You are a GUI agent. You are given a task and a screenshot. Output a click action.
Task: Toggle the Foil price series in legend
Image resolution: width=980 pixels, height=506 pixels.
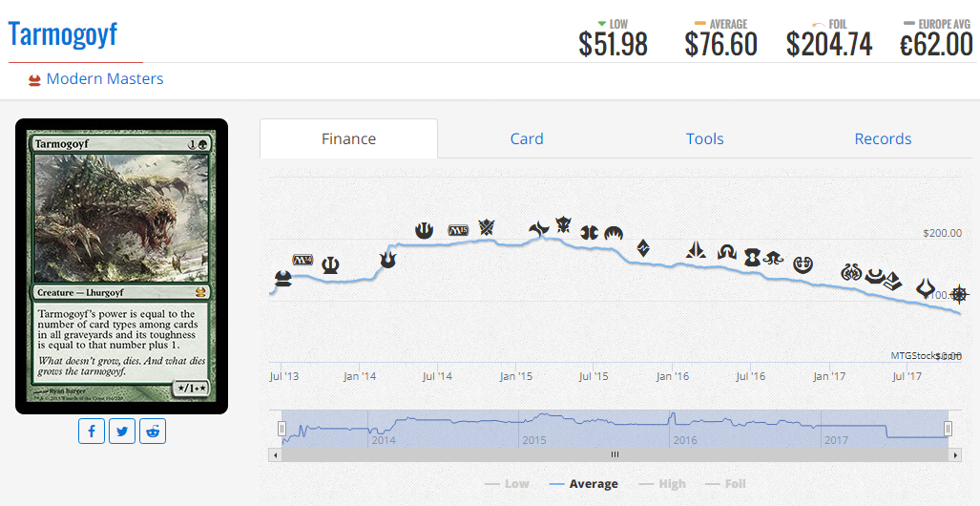[725, 483]
